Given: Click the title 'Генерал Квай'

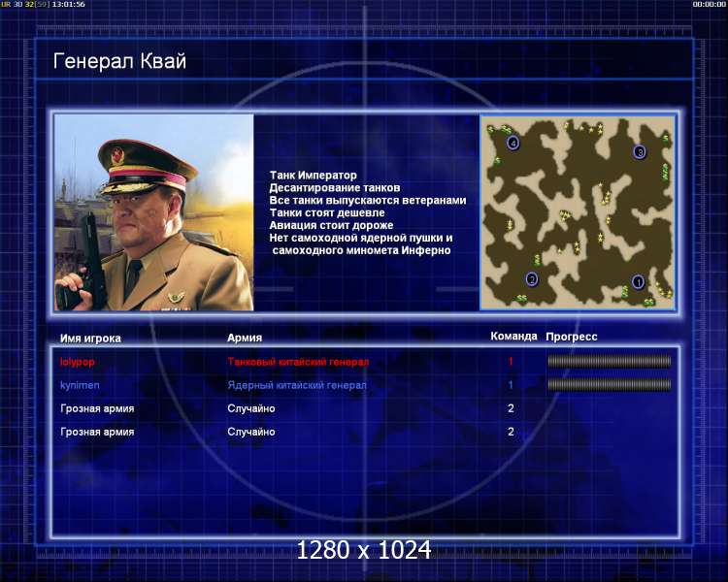Looking at the screenshot, I should (x=119, y=61).
